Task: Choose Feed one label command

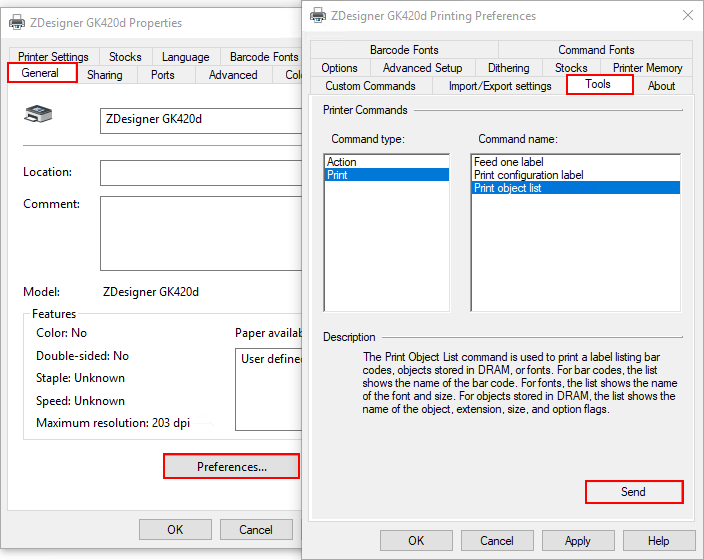Action: coord(509,162)
